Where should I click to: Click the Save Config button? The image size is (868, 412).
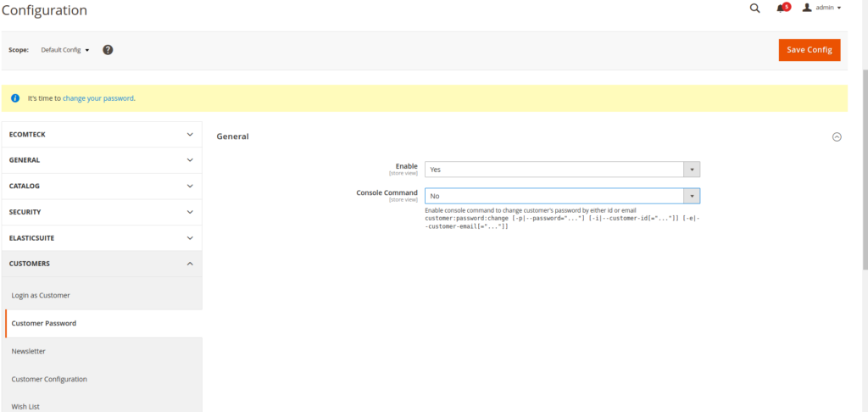click(809, 50)
